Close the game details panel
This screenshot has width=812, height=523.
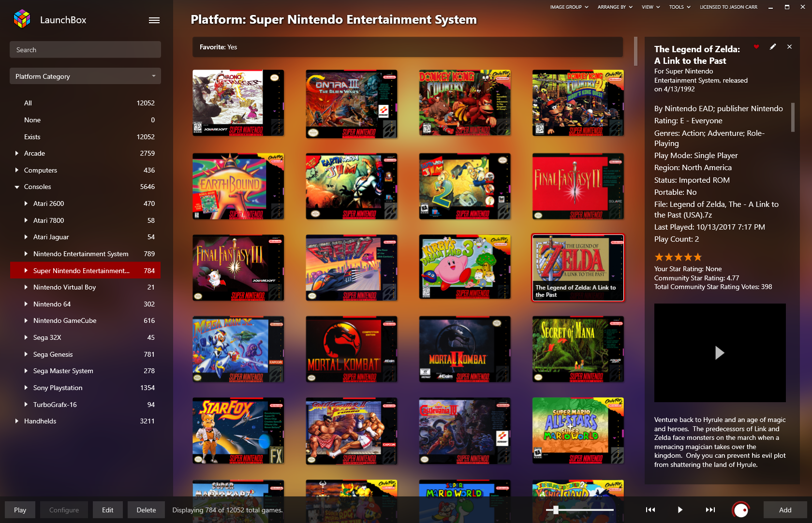789,47
